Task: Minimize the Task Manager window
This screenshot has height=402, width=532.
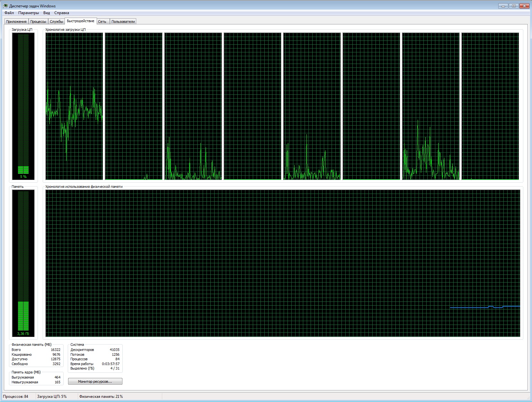Action: tap(503, 6)
